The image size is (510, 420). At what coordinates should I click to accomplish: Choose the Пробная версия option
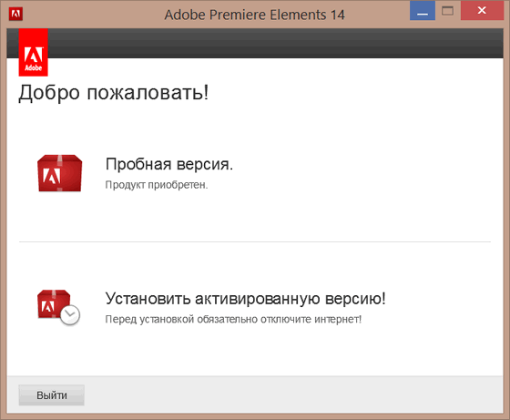169,164
